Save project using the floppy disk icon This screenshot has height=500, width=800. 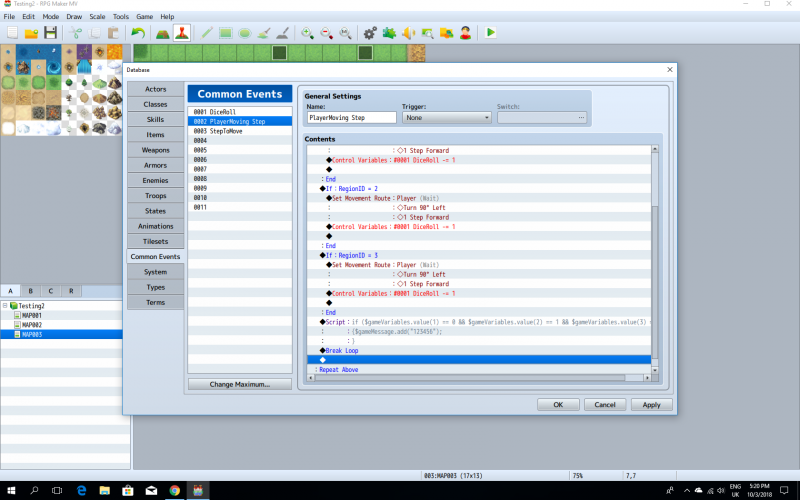tap(50, 33)
